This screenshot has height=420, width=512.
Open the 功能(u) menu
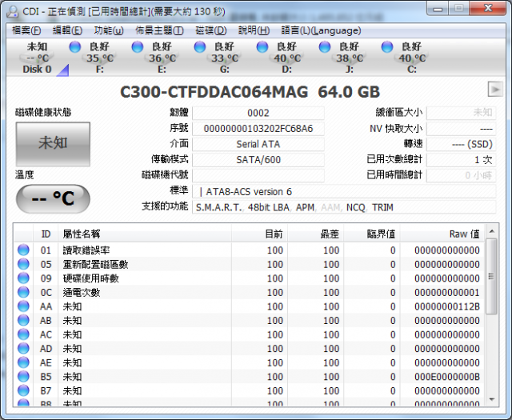[109, 30]
